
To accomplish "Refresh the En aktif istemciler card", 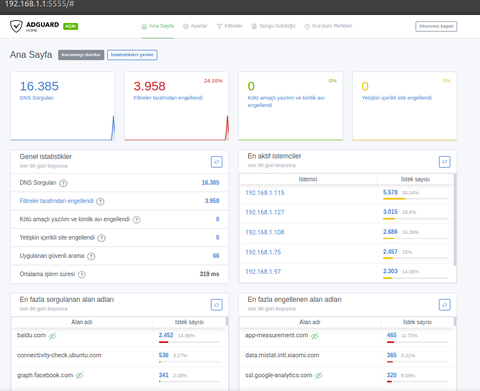I will [x=445, y=162].
